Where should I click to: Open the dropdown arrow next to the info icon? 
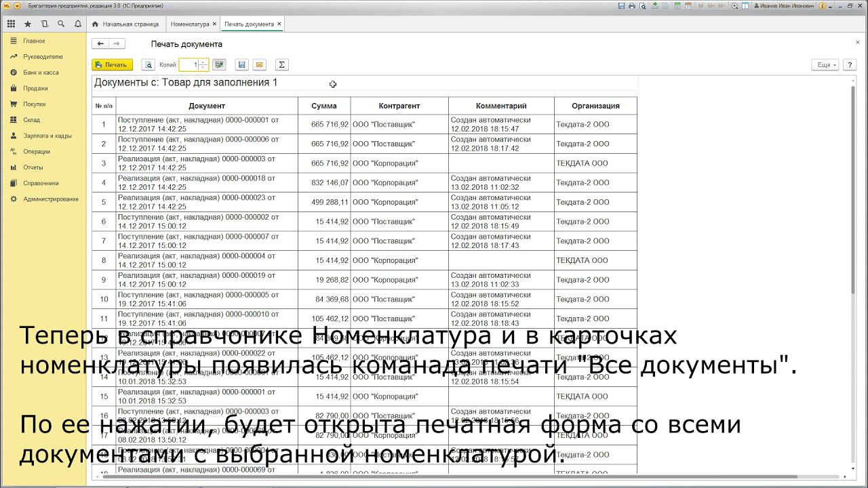[x=831, y=6]
